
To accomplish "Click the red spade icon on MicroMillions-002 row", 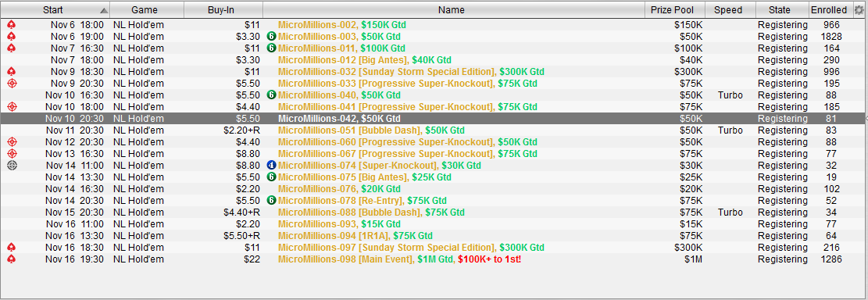I will coord(12,25).
